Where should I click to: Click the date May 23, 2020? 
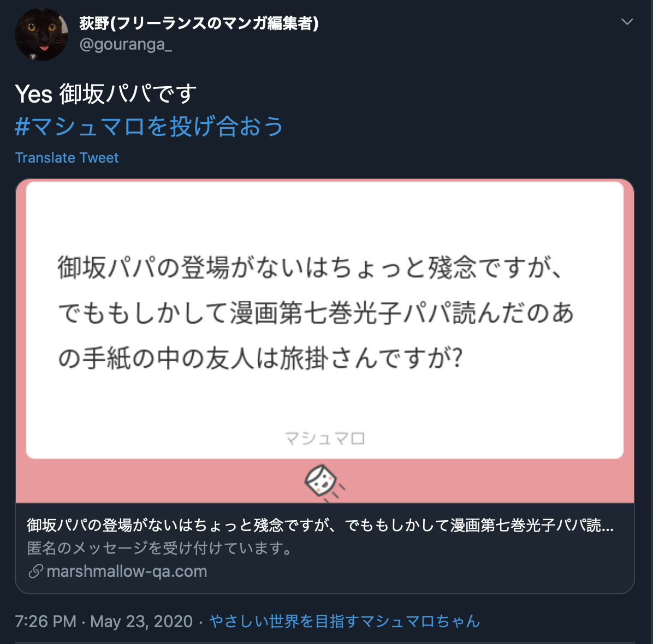tap(141, 621)
